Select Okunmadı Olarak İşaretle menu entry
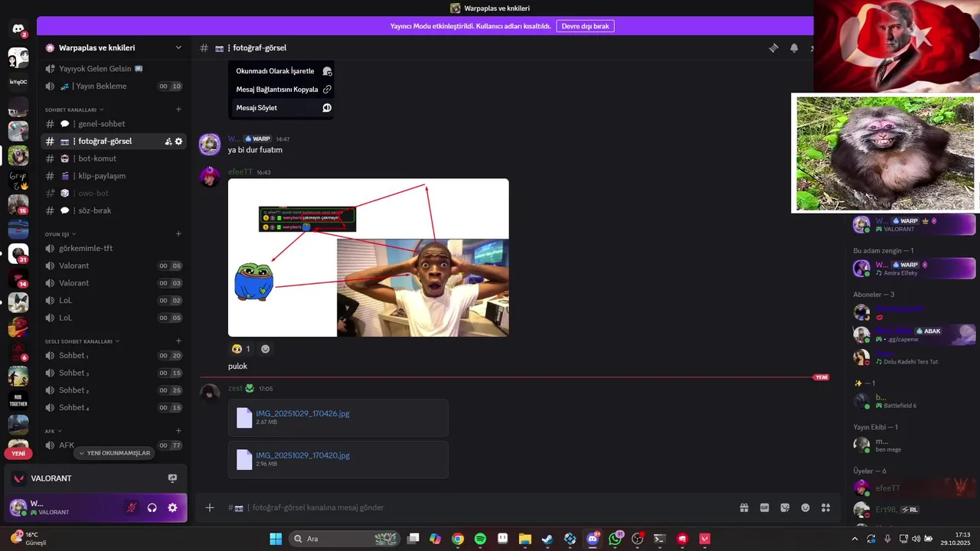The height and width of the screenshot is (551, 980). tap(282, 71)
